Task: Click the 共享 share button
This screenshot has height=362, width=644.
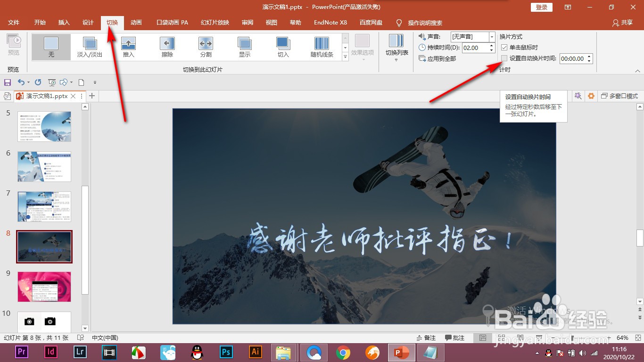Action: [x=622, y=23]
